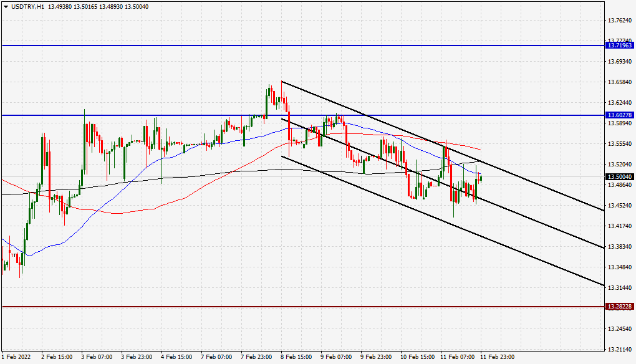Click the 7 Feb 07:00 time label
The height and width of the screenshot is (364, 636).
pos(216,357)
